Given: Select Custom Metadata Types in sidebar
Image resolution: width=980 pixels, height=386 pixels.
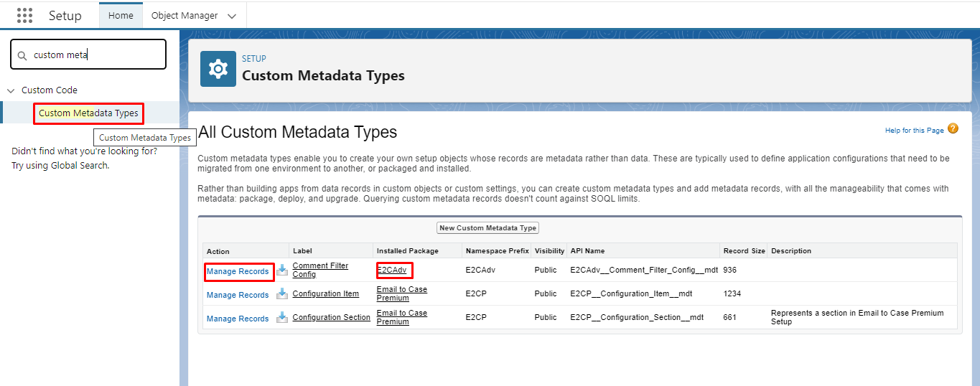Looking at the screenshot, I should tap(88, 113).
